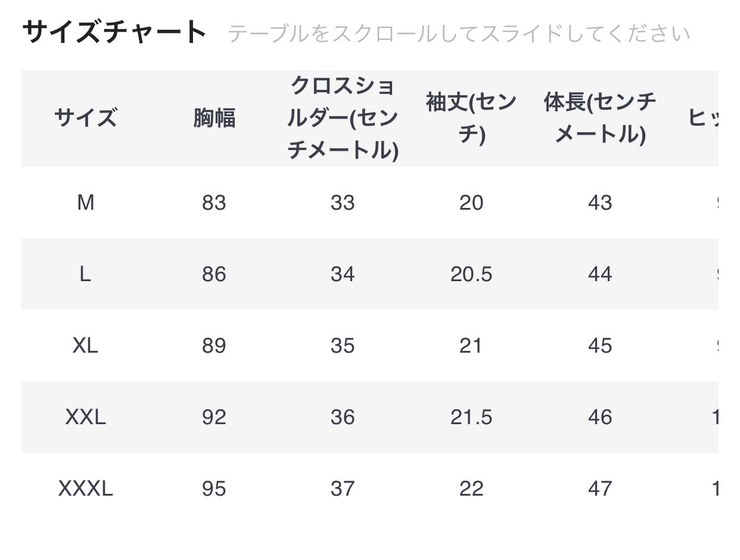740x560 pixels.
Task: Click body length 45 in XL row
Action: pos(599,346)
